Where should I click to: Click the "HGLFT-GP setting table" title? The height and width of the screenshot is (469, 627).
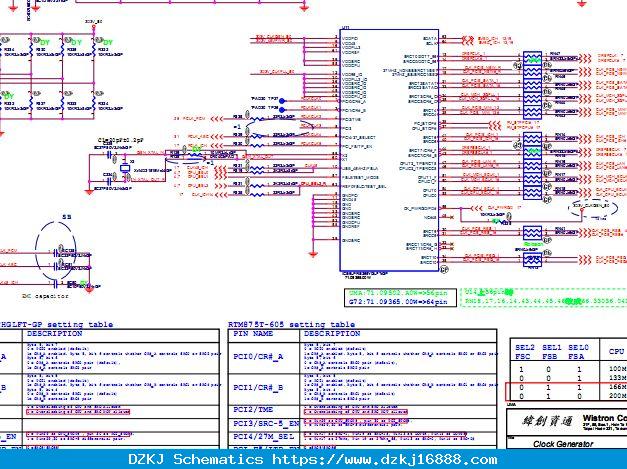[x=56, y=324]
